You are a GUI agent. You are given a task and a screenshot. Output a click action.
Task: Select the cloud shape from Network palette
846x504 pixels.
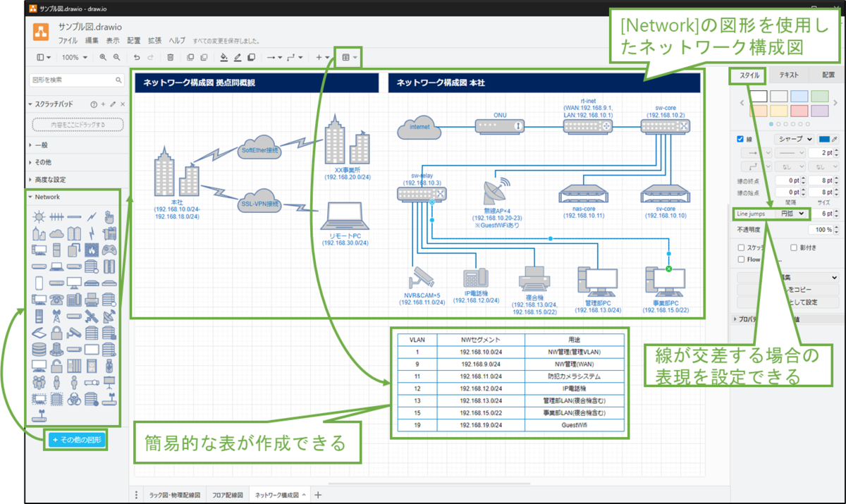(x=57, y=233)
